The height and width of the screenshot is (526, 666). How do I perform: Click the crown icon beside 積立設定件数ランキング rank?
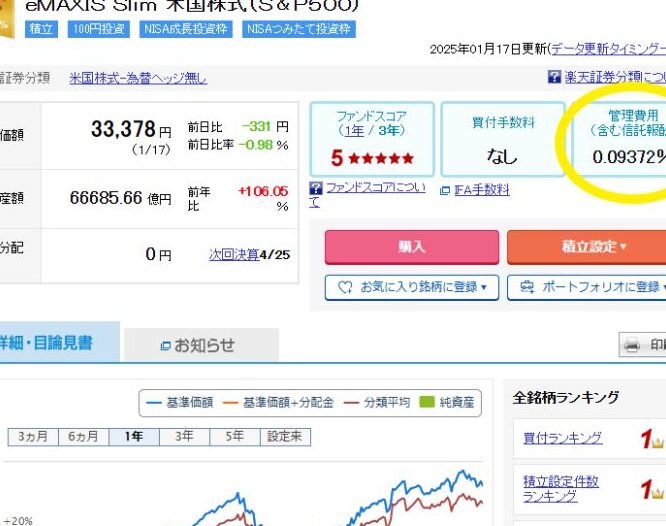(x=657, y=493)
